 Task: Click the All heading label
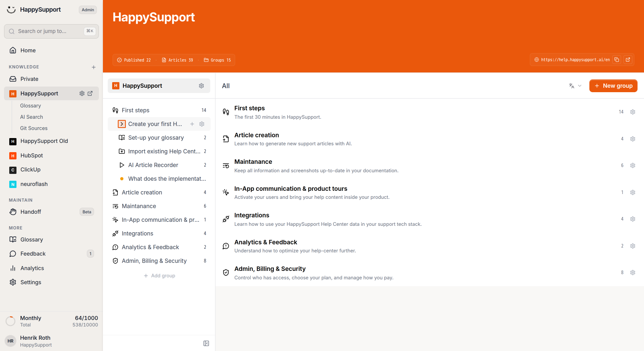pyautogui.click(x=226, y=86)
